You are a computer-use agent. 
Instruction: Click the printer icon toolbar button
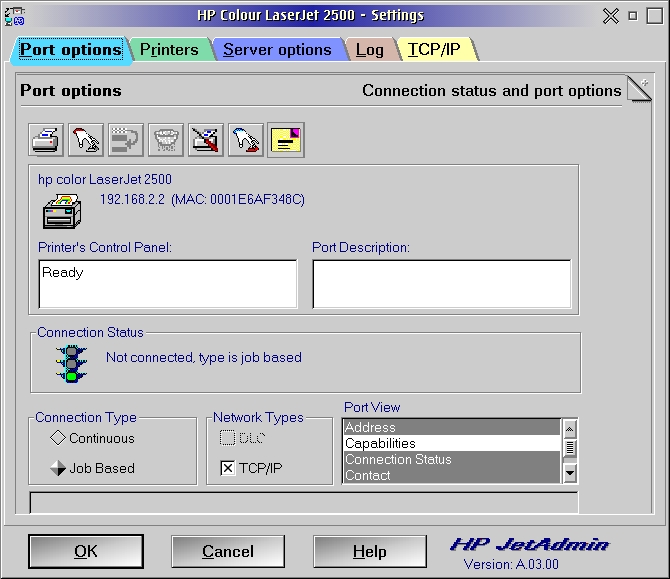[x=46, y=140]
